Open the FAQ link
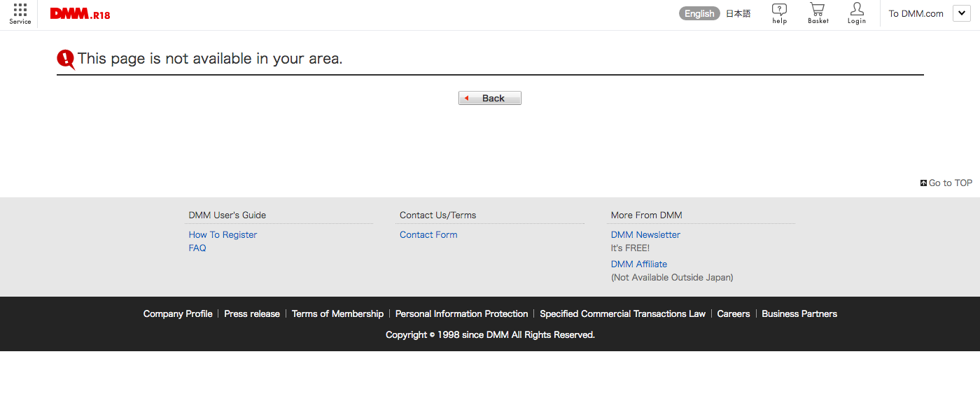The image size is (980, 396). (x=197, y=248)
